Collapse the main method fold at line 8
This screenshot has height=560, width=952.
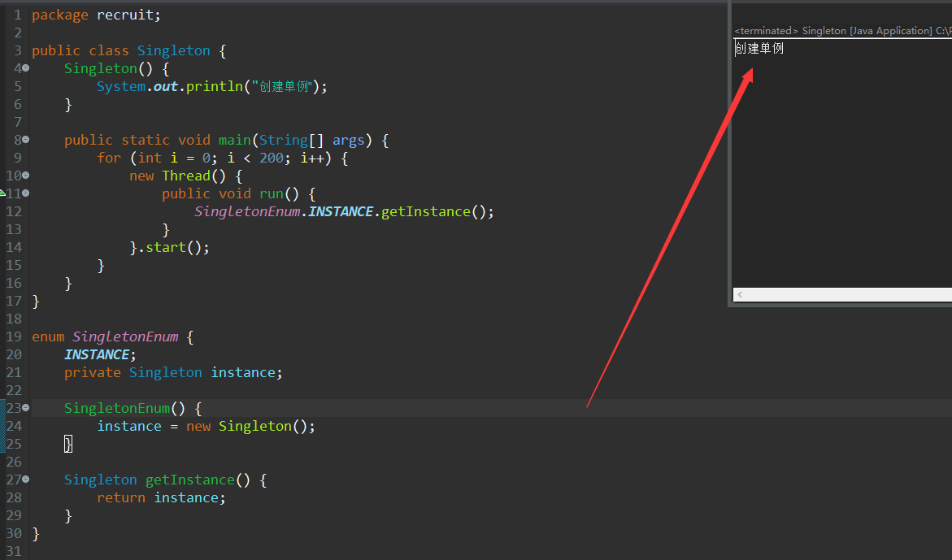point(25,140)
